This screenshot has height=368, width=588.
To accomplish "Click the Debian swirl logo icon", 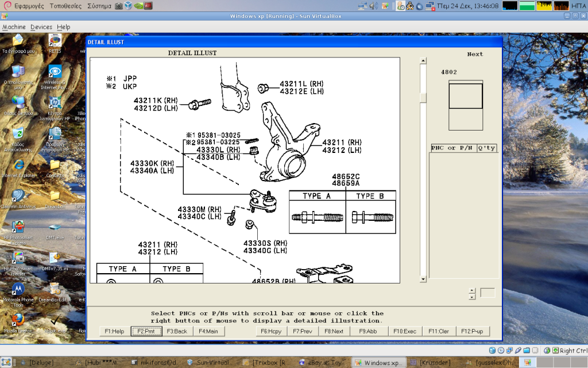I will (7, 6).
